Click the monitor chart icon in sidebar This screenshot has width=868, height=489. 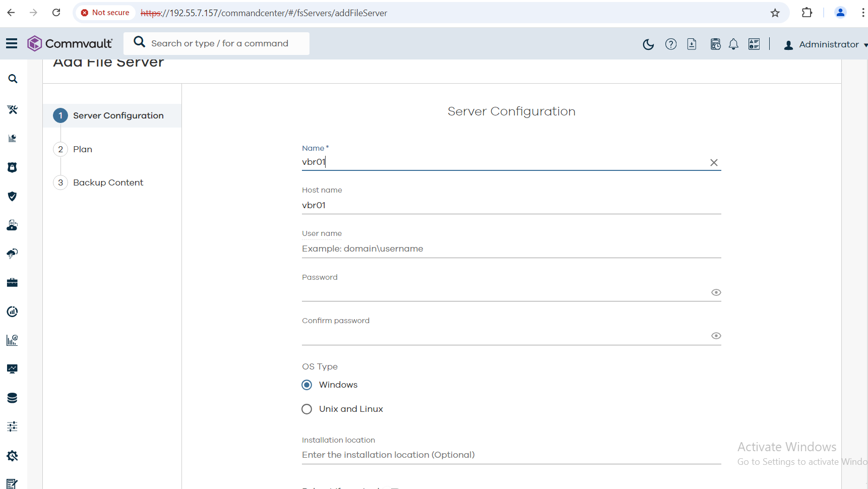coord(13,369)
